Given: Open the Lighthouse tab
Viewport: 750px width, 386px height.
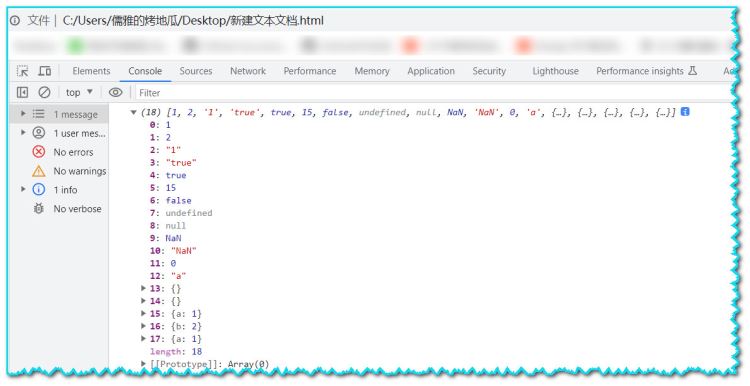Looking at the screenshot, I should coord(555,71).
